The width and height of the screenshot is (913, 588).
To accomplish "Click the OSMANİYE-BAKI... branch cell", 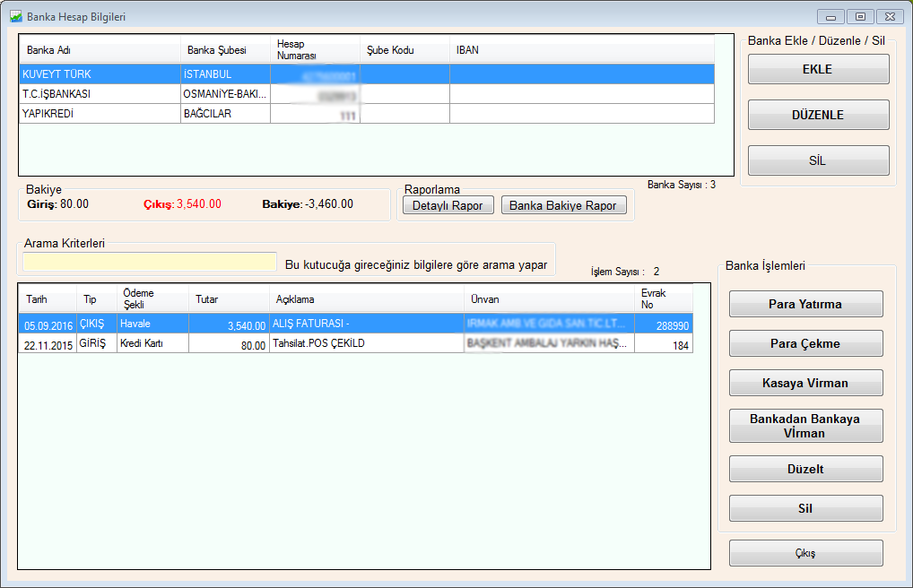I will (x=225, y=94).
